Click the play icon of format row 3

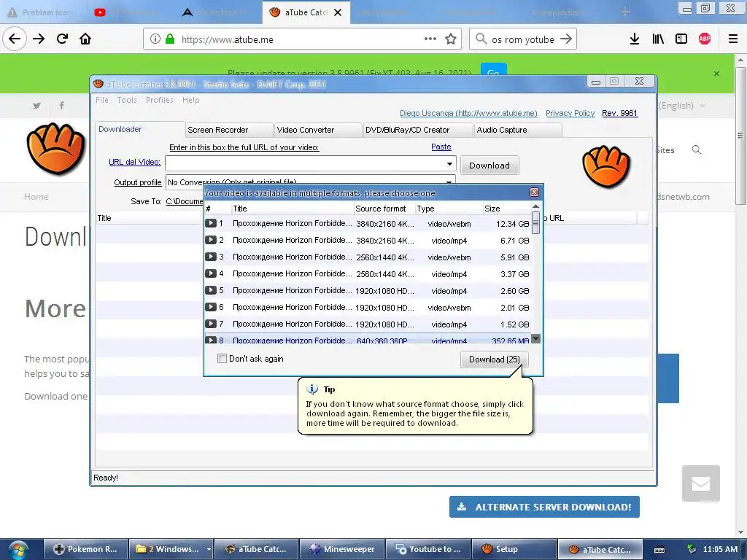pyautogui.click(x=211, y=257)
